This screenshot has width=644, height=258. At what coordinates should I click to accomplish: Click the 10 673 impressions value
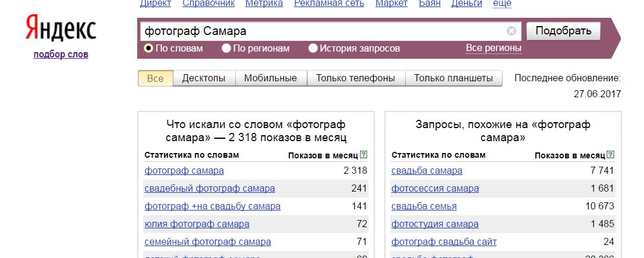(600, 206)
